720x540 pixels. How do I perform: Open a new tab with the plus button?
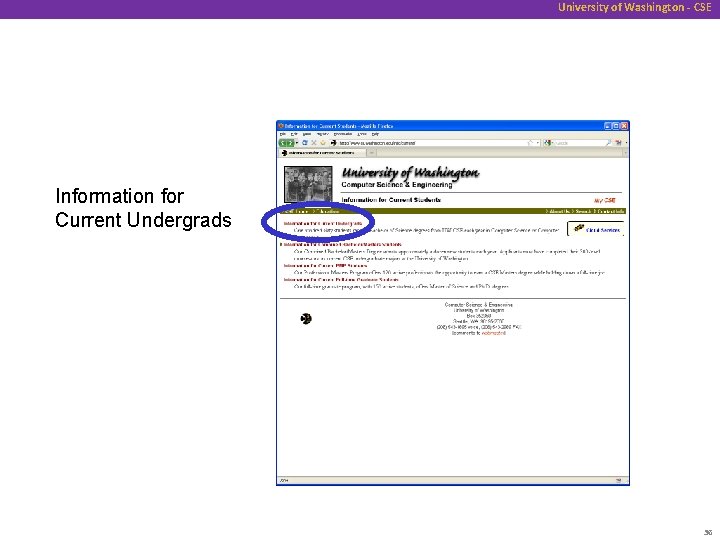click(371, 153)
